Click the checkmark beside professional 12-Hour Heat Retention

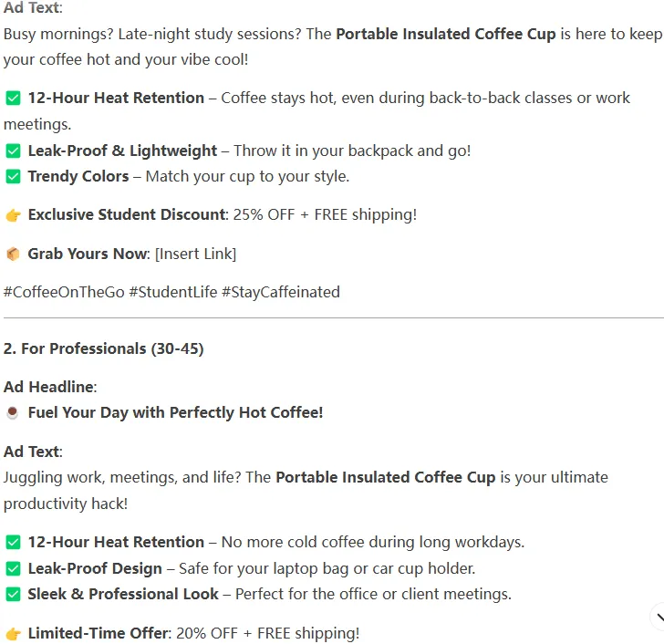pos(13,543)
